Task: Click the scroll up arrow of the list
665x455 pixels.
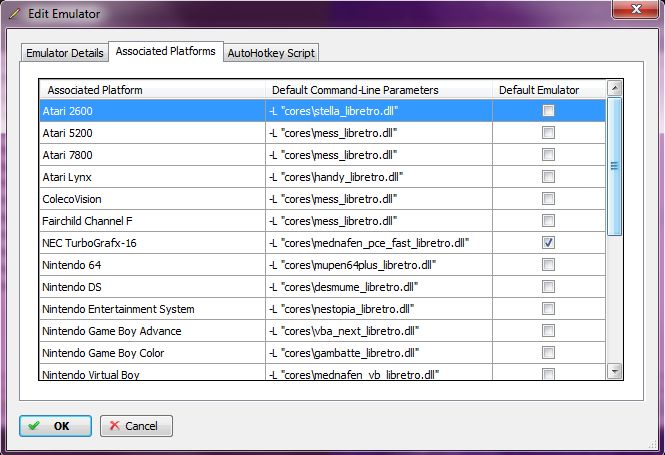Action: tap(615, 88)
